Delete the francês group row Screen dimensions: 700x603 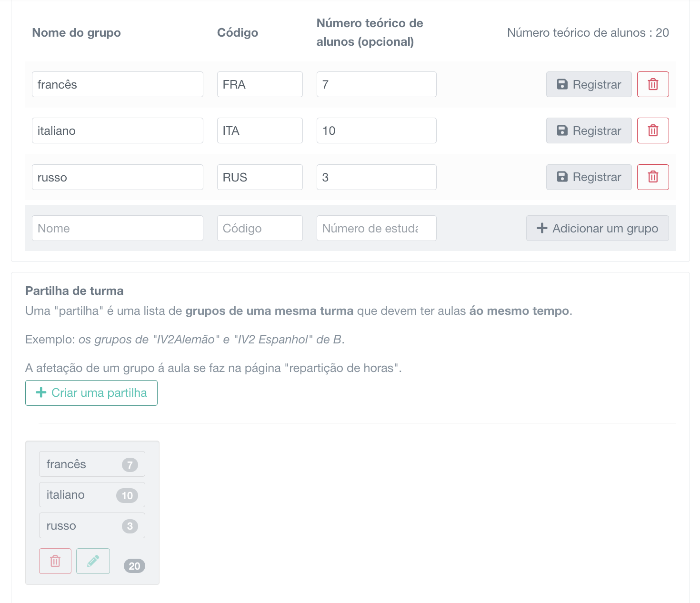pos(653,84)
